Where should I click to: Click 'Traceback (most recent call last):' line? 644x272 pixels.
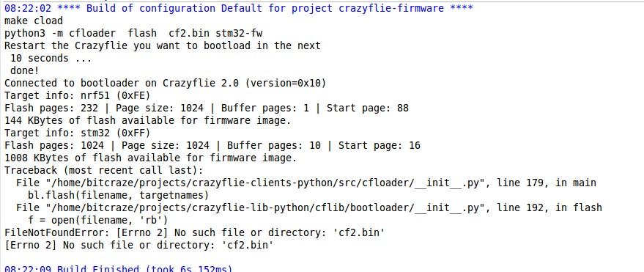pos(104,171)
